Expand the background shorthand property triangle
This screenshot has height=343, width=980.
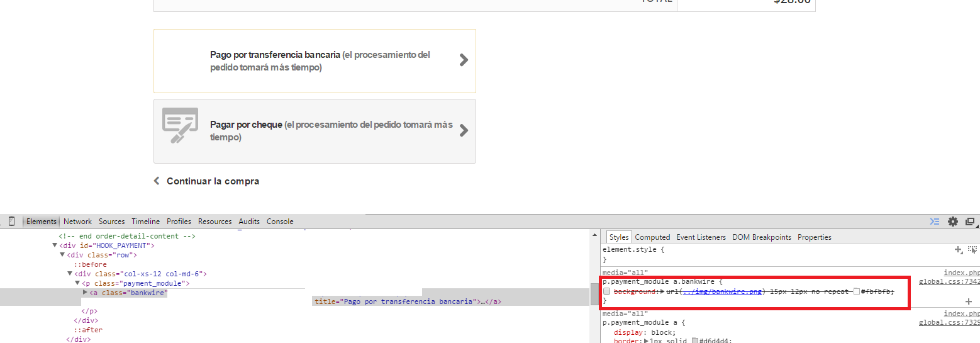click(662, 291)
